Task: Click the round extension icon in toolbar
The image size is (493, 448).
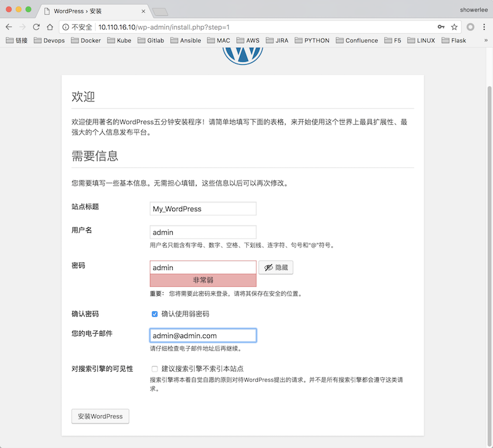Action: (x=470, y=27)
